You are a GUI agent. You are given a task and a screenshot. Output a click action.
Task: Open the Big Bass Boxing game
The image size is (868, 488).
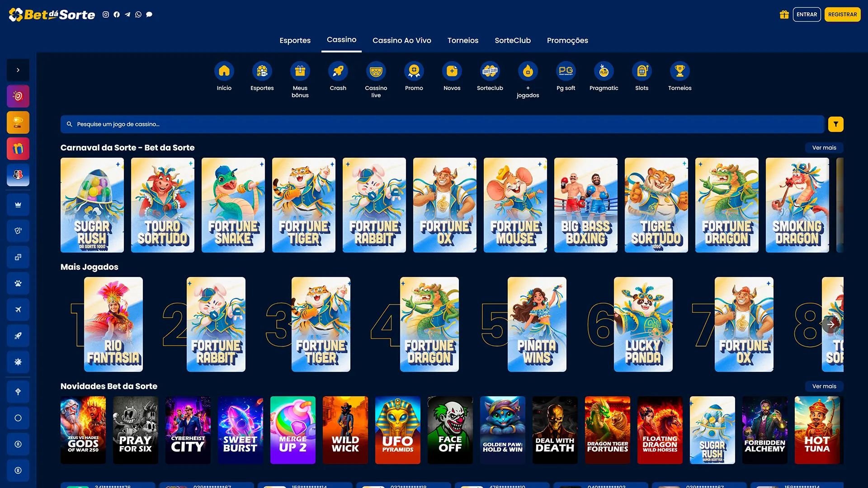point(586,205)
